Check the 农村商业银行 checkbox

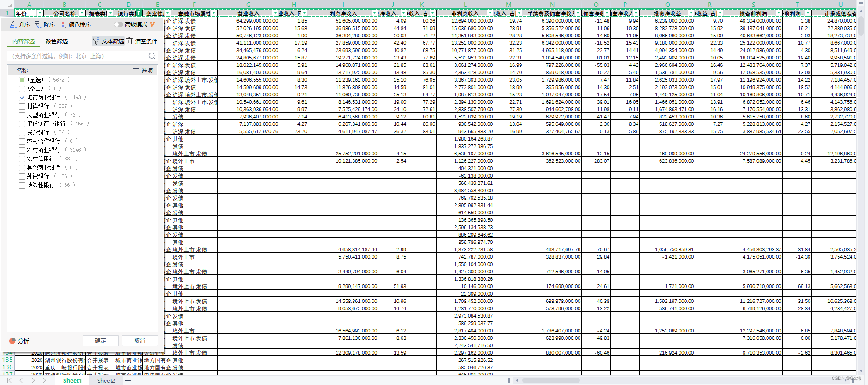(22, 150)
